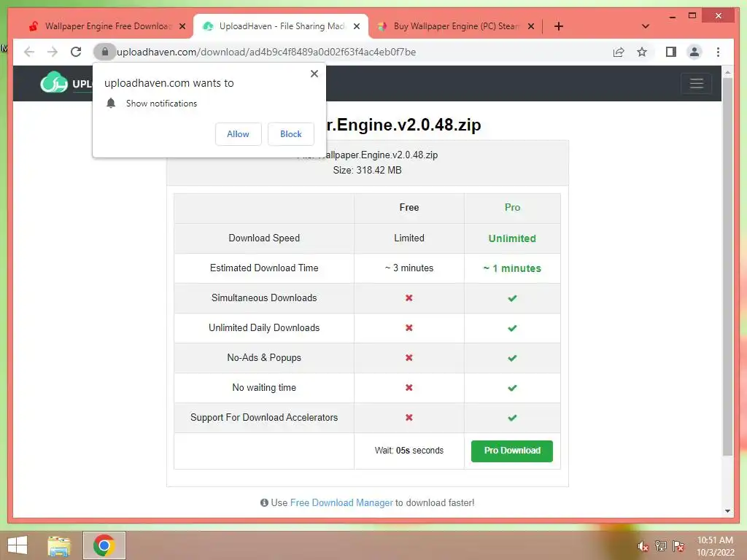Close the UploadHaven tab

[x=356, y=26]
